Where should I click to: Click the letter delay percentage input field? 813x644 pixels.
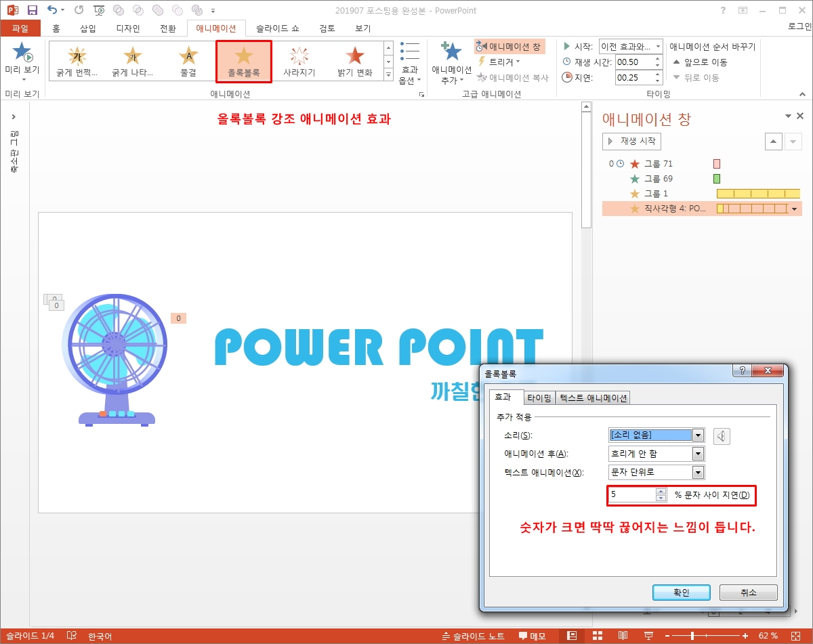(x=632, y=495)
